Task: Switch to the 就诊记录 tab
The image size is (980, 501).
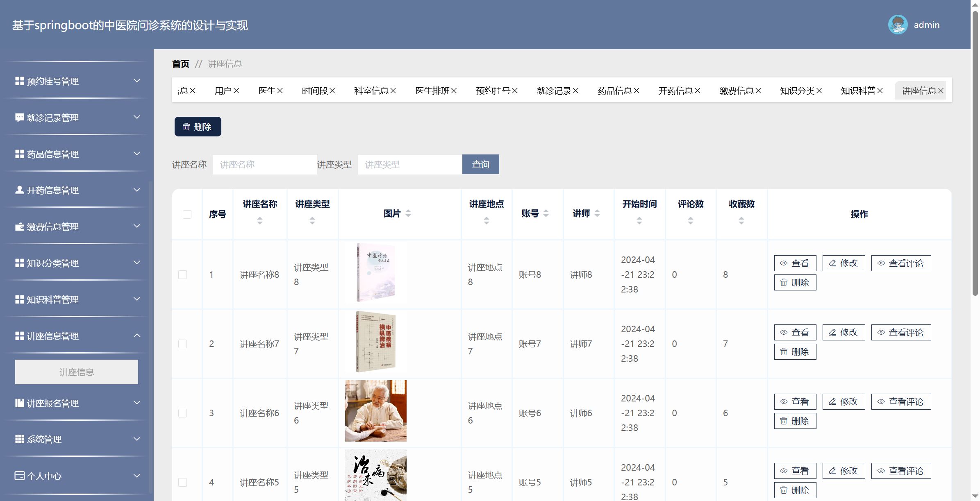Action: click(554, 91)
